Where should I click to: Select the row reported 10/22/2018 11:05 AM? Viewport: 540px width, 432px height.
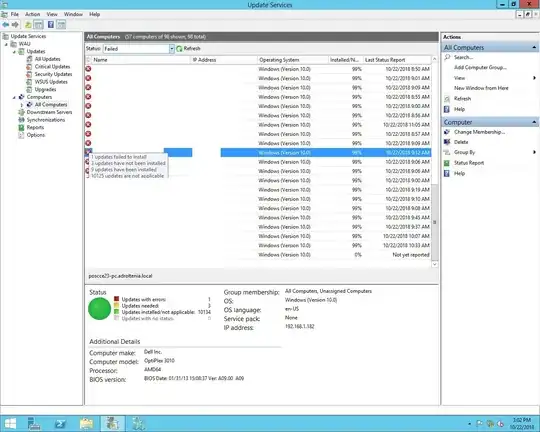tap(258, 125)
